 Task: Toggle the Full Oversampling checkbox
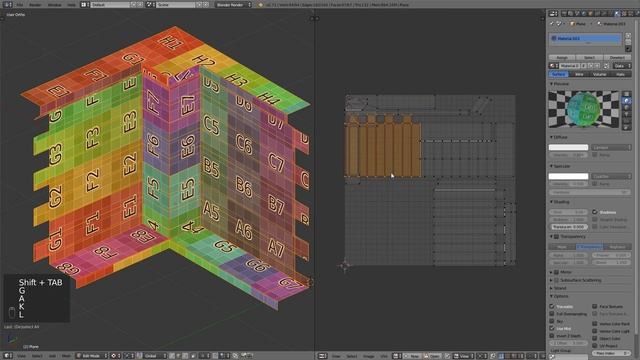pyautogui.click(x=552, y=314)
